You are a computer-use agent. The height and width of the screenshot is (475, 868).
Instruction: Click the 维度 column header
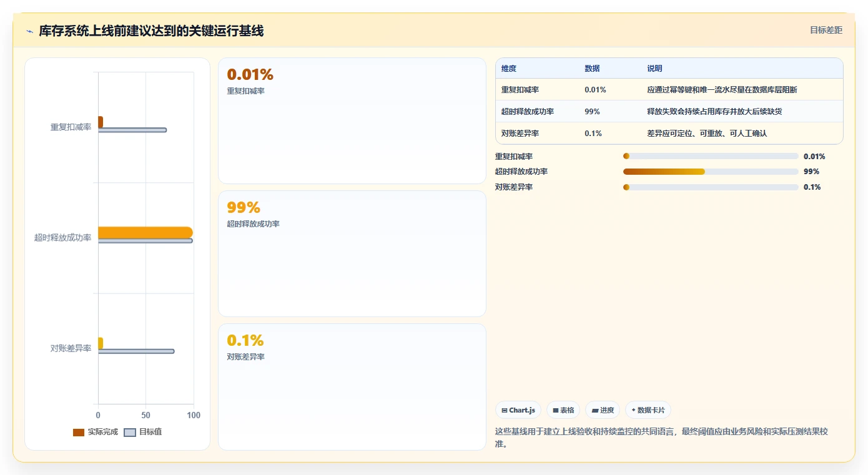coord(509,68)
